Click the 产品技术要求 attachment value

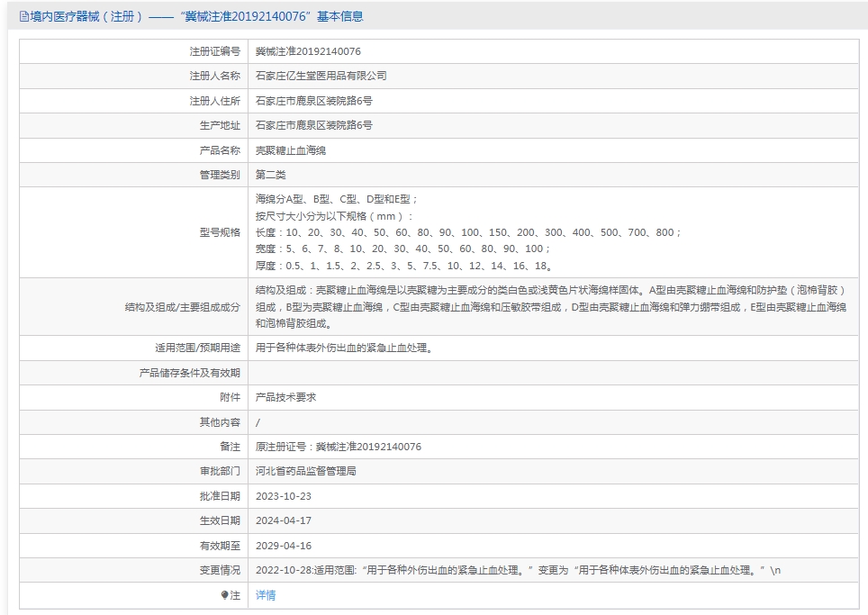(285, 397)
